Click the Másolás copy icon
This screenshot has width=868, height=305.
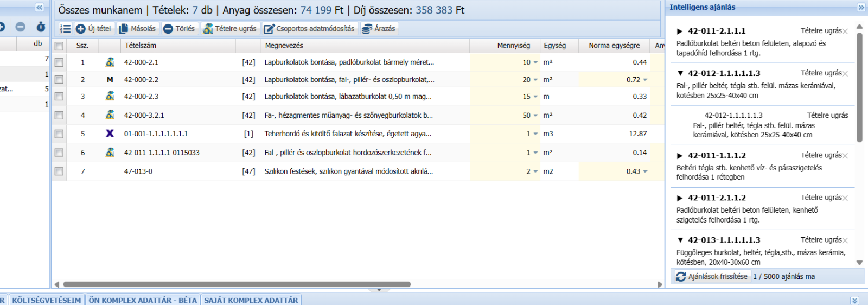tap(124, 29)
